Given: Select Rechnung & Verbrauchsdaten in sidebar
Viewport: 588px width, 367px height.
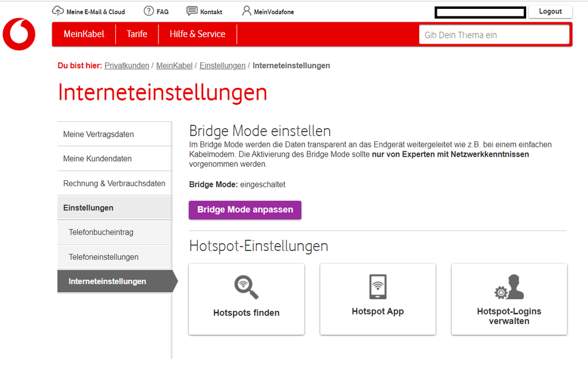Looking at the screenshot, I should point(114,183).
